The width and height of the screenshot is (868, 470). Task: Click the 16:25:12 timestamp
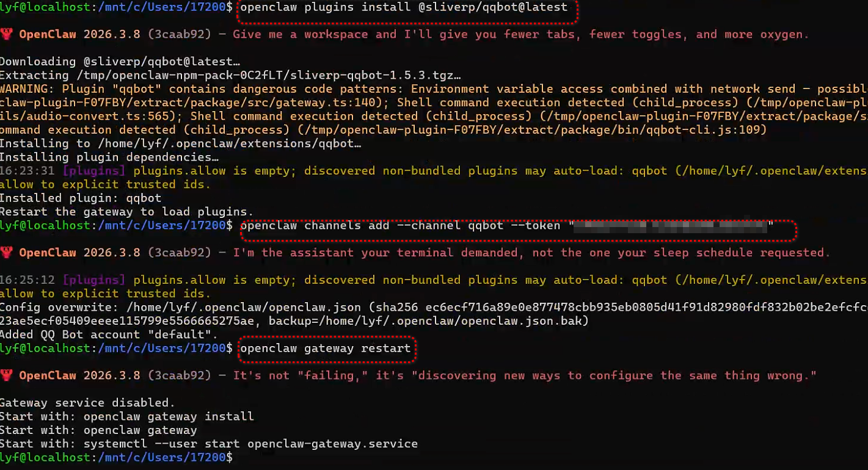(27, 280)
